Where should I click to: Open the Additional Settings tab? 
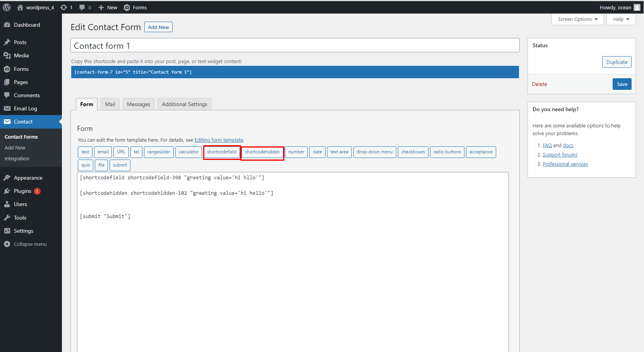coord(184,104)
